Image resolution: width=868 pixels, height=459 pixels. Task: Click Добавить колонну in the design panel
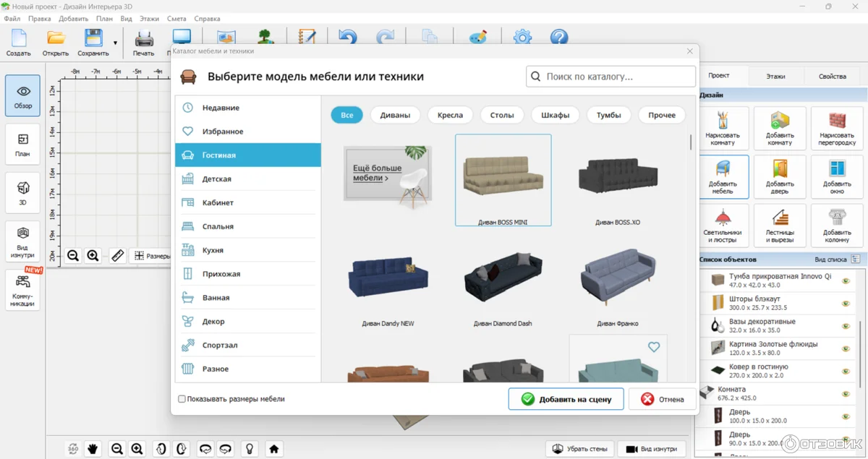(837, 226)
